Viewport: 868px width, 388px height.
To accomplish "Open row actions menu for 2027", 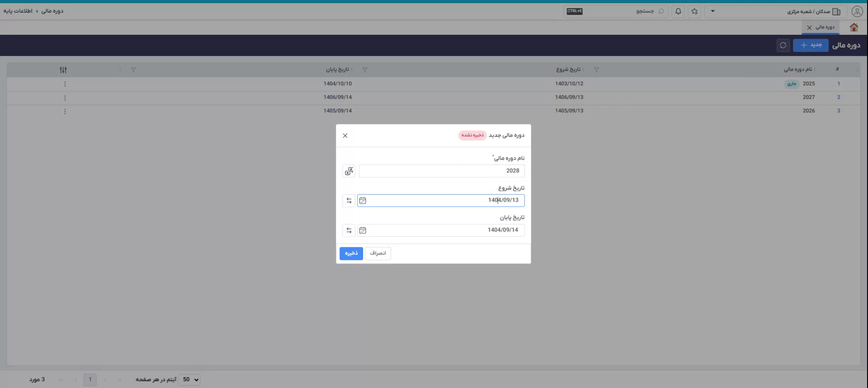I will tap(65, 98).
